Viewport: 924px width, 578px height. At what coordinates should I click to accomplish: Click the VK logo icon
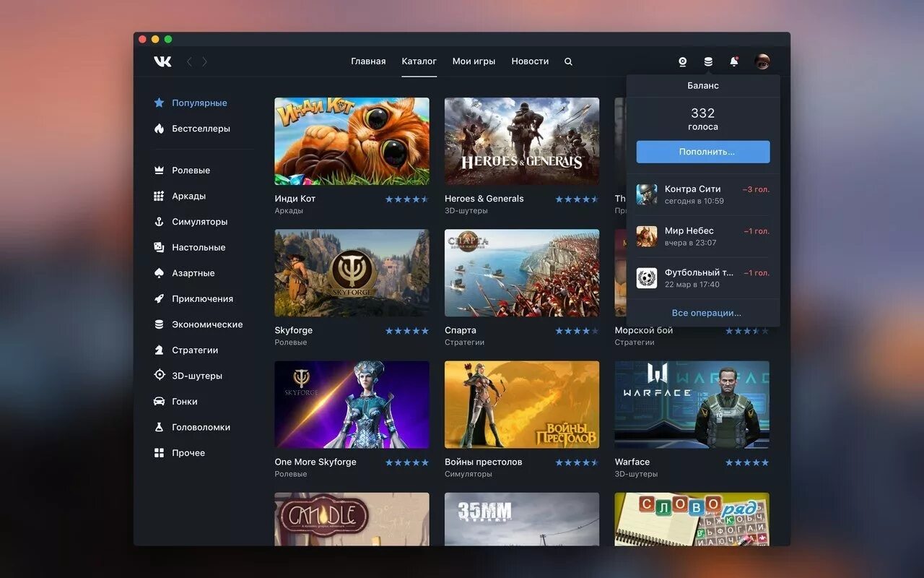pyautogui.click(x=162, y=61)
